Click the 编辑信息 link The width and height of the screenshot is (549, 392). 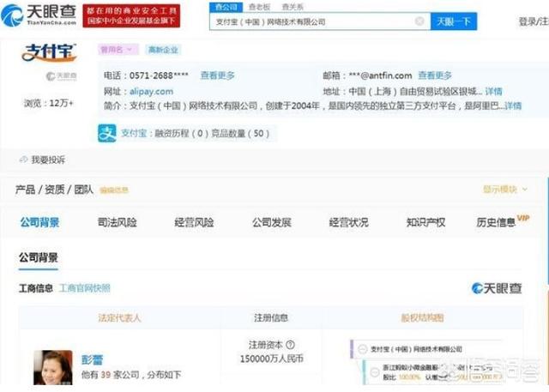[x=114, y=190]
